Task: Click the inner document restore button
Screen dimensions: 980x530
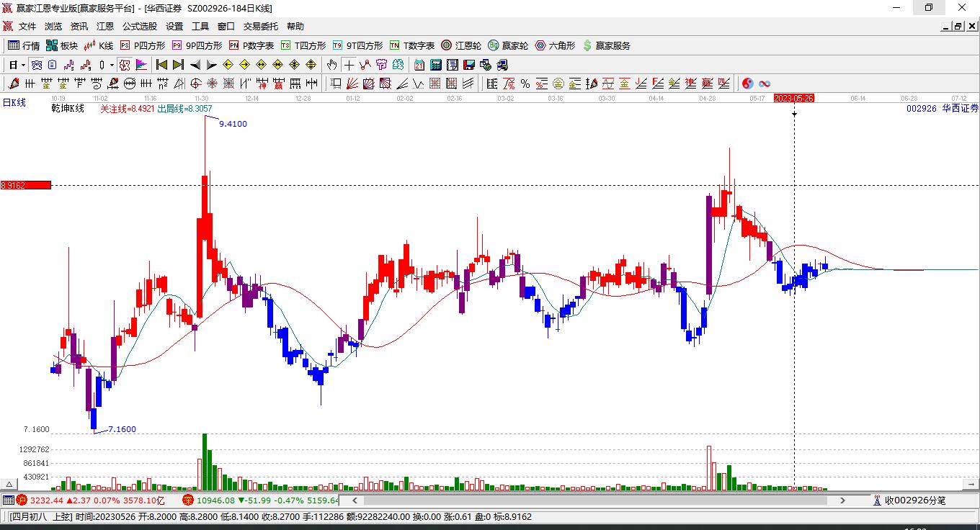Action: click(x=958, y=27)
